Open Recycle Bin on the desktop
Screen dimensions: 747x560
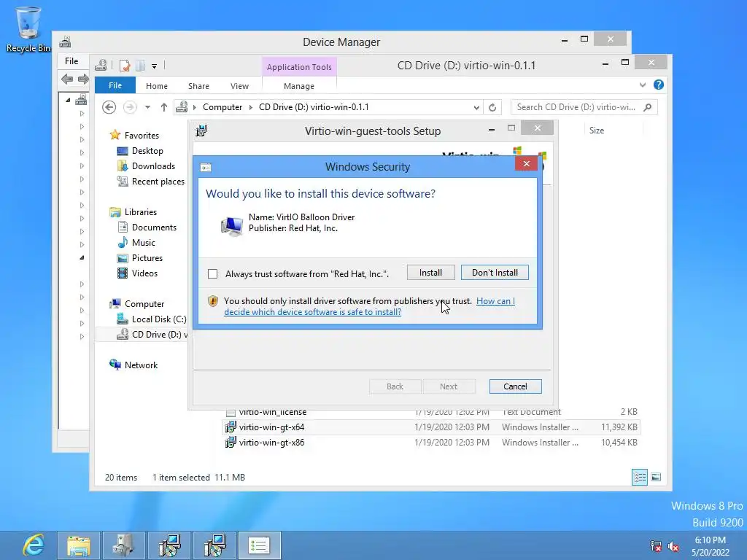(28, 29)
